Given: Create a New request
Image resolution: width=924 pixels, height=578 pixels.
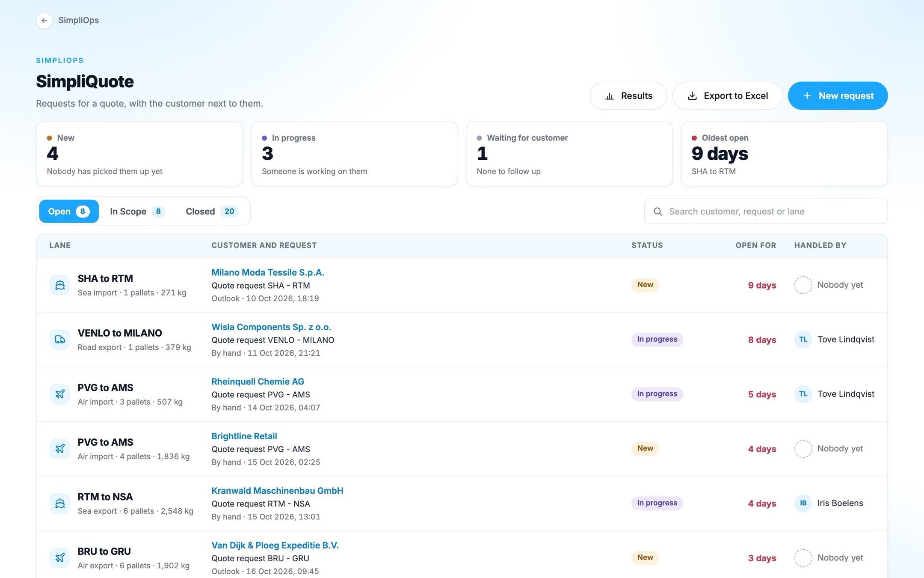Looking at the screenshot, I should [x=838, y=95].
